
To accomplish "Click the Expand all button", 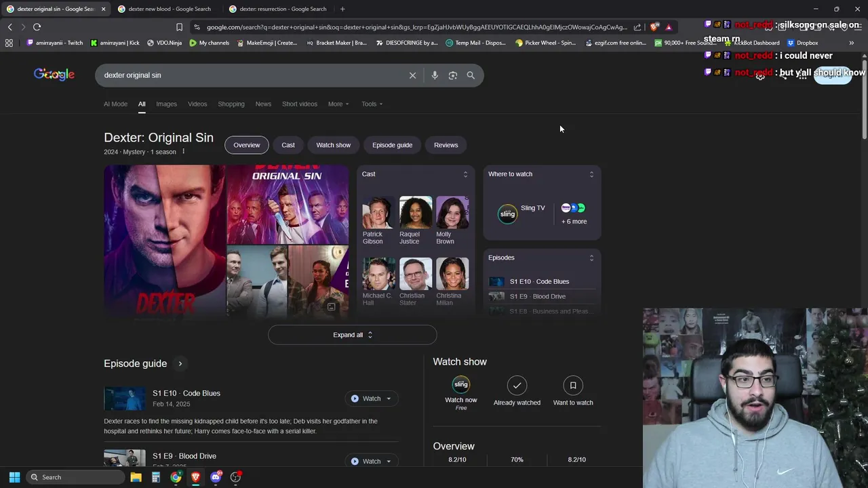I will click(353, 335).
